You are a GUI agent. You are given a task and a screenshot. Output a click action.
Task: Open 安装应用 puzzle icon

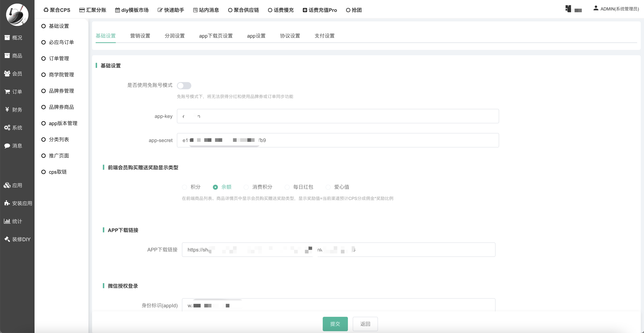[7, 203]
